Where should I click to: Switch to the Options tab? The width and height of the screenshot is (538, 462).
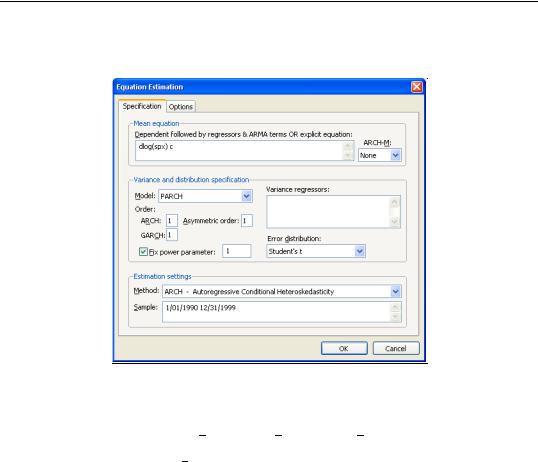pyautogui.click(x=181, y=107)
